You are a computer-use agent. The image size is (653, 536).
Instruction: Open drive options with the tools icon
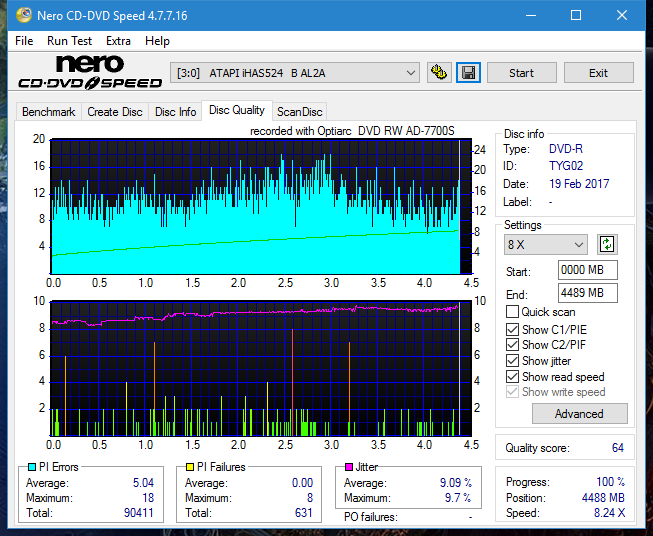pos(439,73)
